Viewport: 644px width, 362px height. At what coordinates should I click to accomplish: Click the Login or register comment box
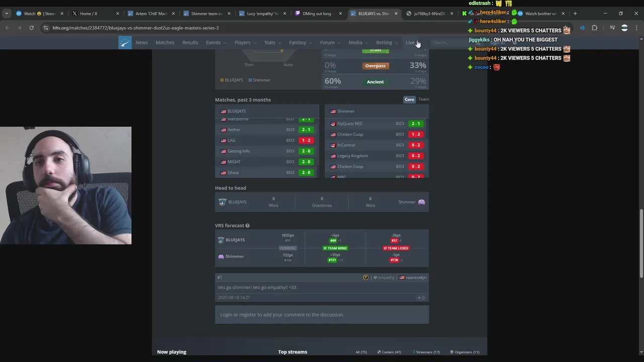[322, 315]
